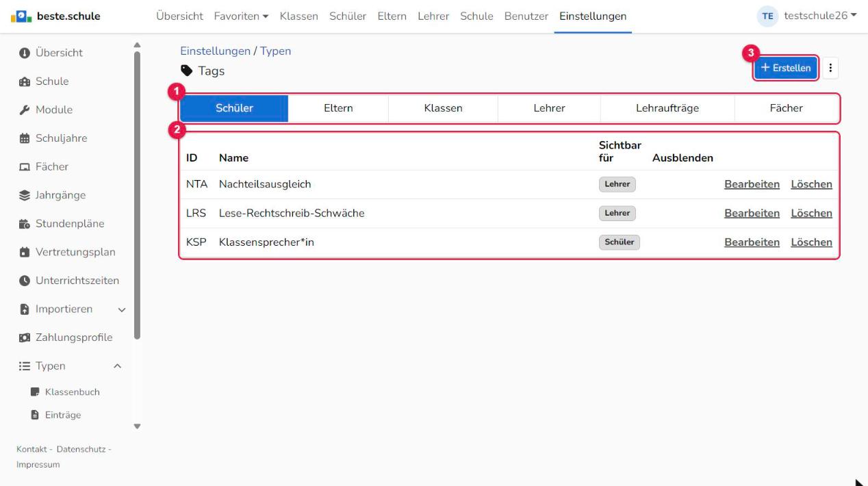
Task: Click the Erstellen button
Action: 786,68
